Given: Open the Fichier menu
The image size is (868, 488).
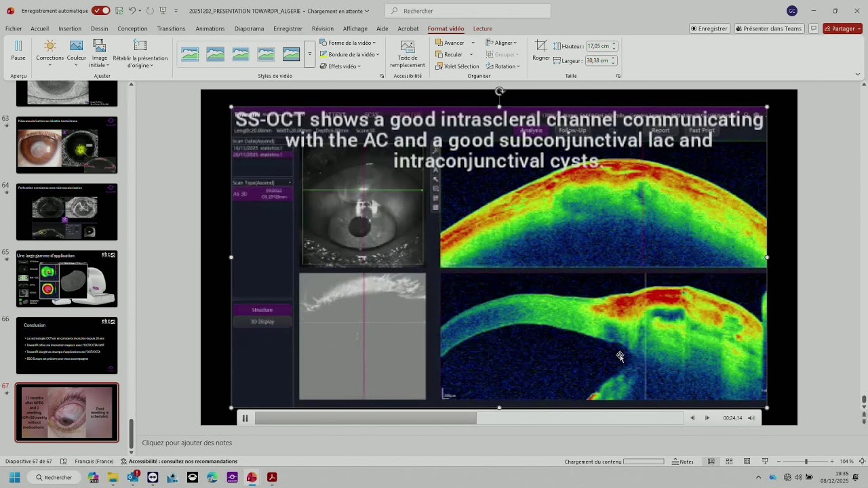Looking at the screenshot, I should [x=14, y=28].
